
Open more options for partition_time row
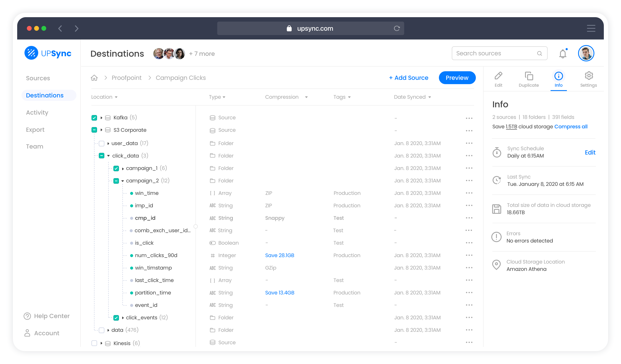tap(469, 293)
